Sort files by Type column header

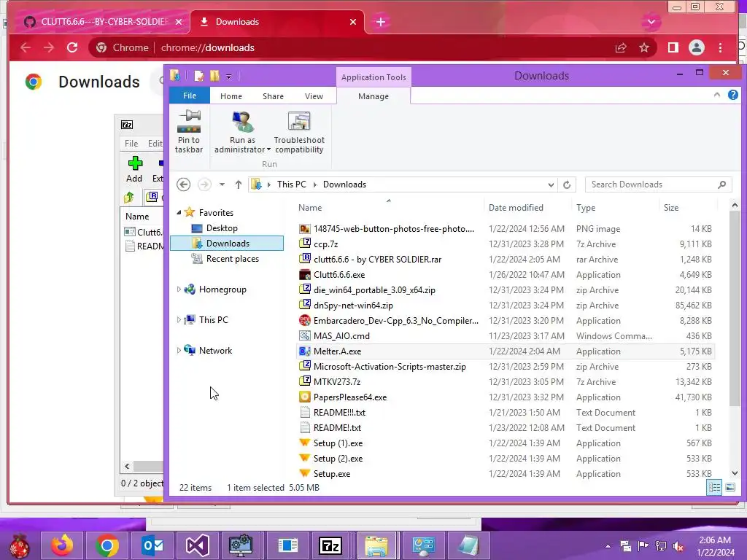point(586,208)
